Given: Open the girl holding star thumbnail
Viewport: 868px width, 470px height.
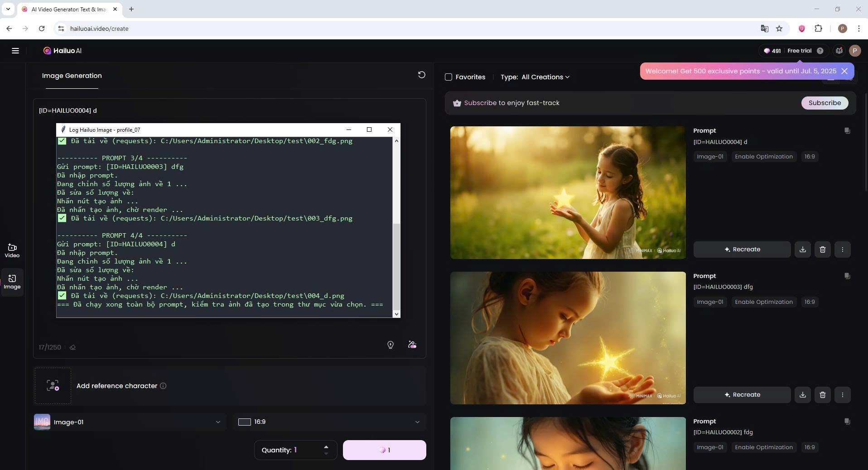Looking at the screenshot, I should [568, 193].
